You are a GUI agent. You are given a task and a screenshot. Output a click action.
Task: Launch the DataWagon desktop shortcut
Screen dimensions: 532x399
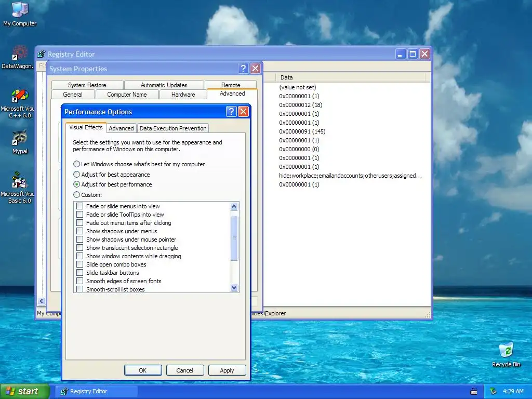pos(18,57)
